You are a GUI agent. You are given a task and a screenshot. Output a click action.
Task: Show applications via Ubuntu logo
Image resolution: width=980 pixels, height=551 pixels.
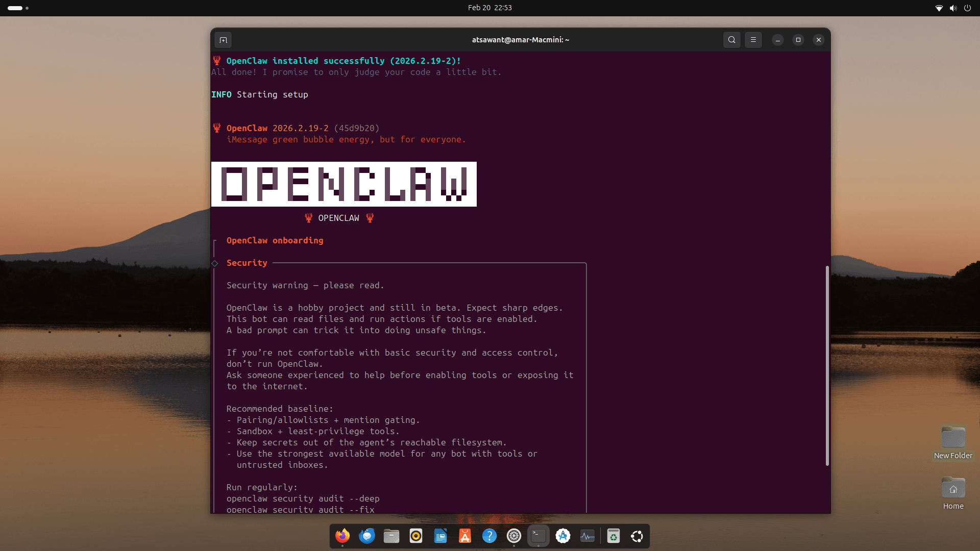click(x=637, y=536)
